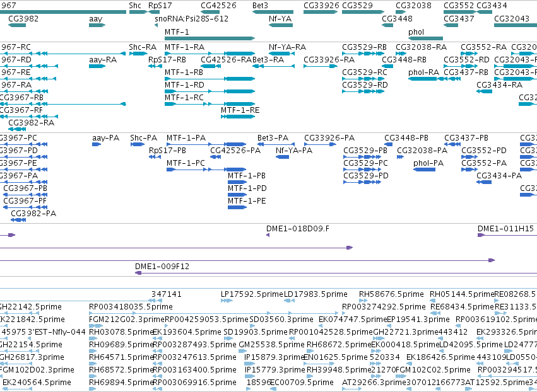Click the CG42526-PA protein feature
Viewport: 537px width, 392px height.
coord(215,157)
